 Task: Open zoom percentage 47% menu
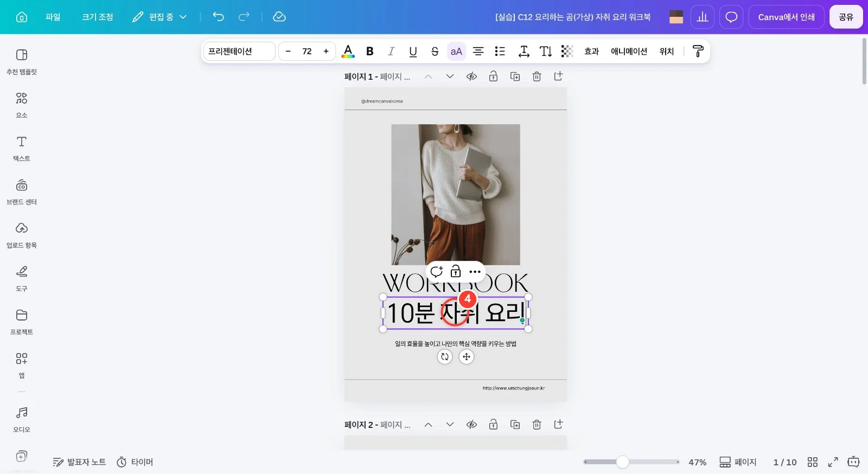pos(697,462)
